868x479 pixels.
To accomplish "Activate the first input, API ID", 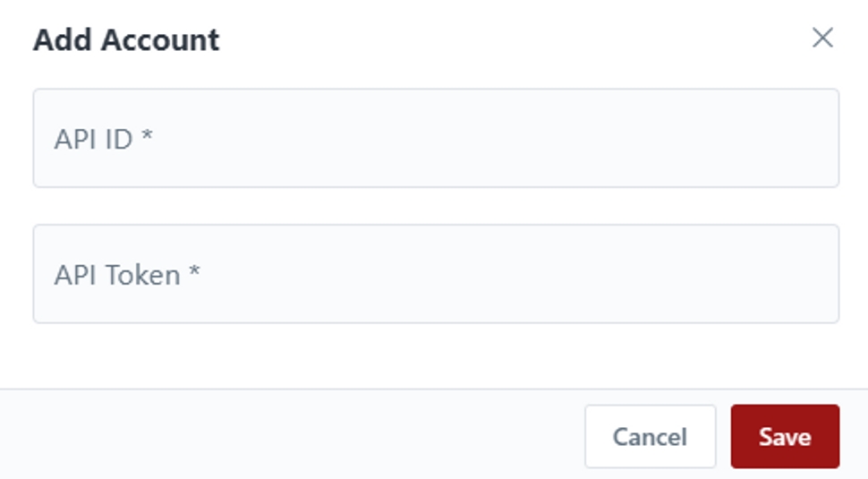I will [436, 138].
